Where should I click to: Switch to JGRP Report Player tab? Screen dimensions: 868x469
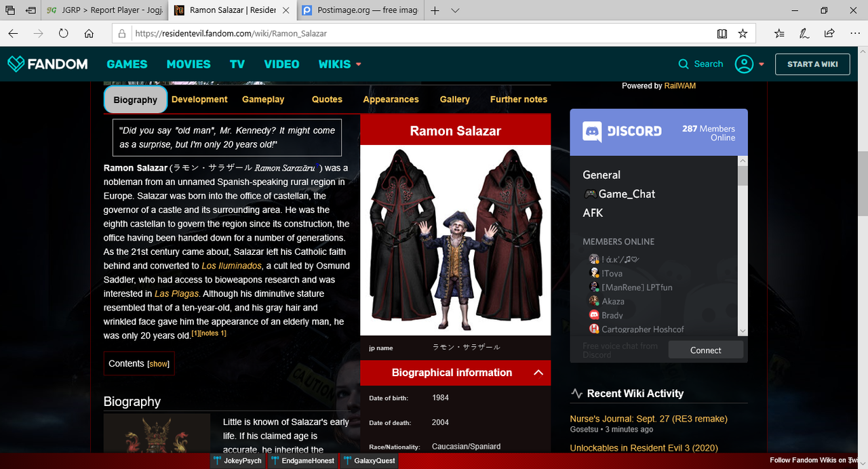pos(105,10)
